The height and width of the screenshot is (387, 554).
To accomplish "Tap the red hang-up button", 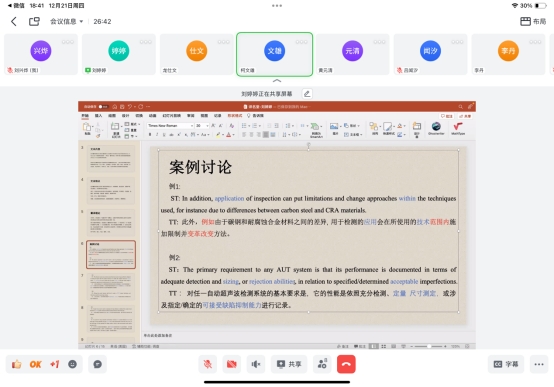I will [346, 364].
